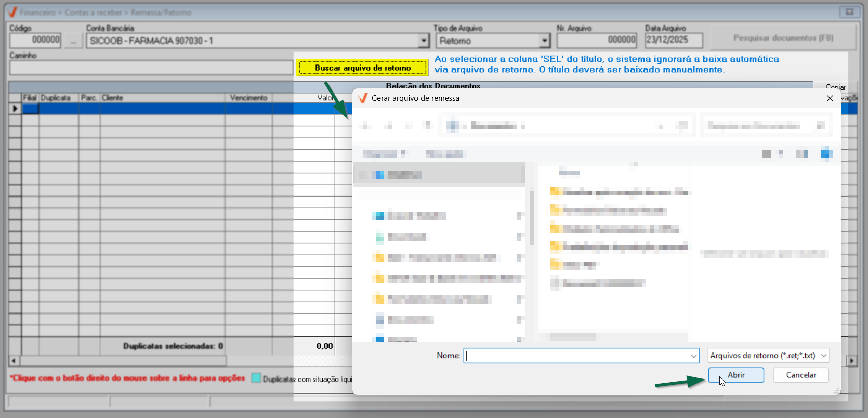Click the Vencimento column header

[249, 98]
